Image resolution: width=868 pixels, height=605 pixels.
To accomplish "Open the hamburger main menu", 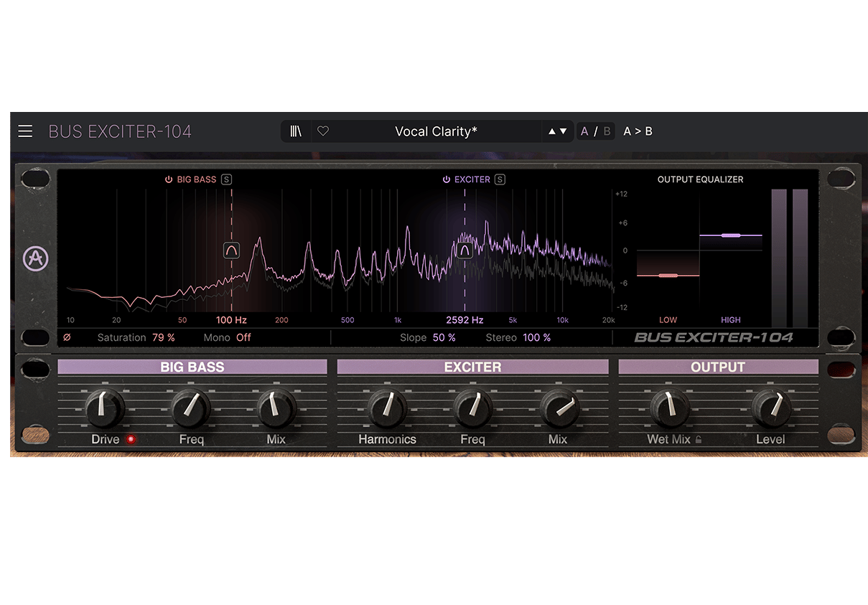I will click(x=25, y=131).
